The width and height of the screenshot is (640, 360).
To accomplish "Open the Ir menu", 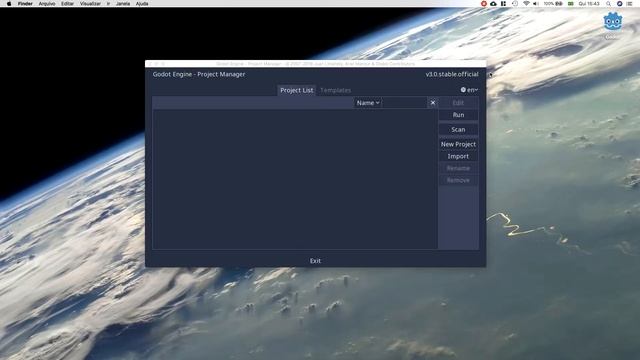I will tap(108, 4).
